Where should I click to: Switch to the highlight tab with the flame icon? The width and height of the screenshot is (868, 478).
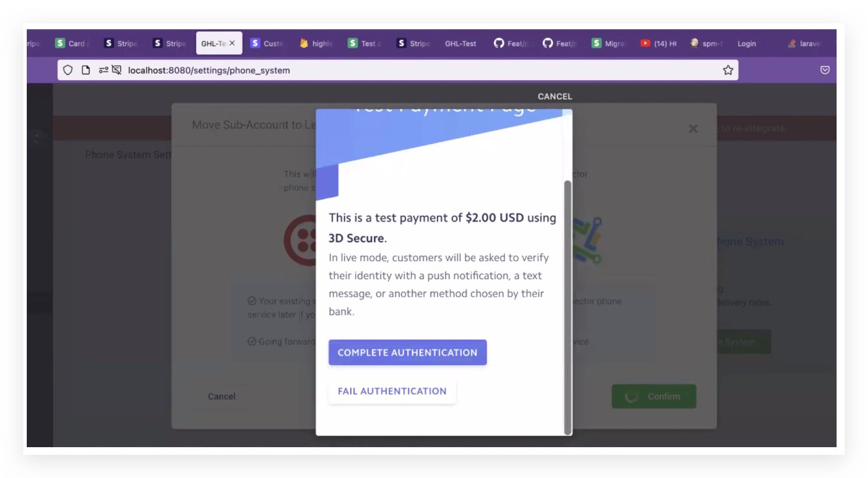316,44
